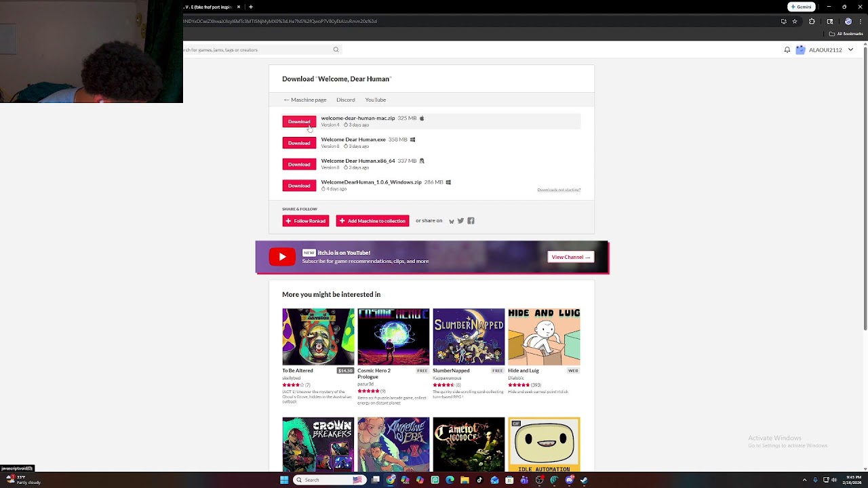Click the Hide and Luig title link
This screenshot has height=488, width=868.
tap(524, 371)
